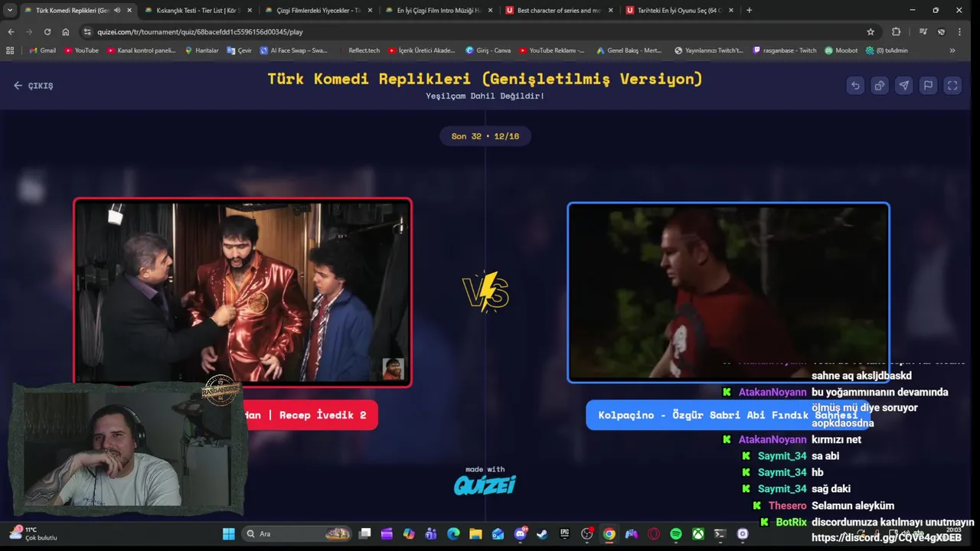The image size is (980, 551).
Task: Open Microsoft Copilot from the taskbar
Action: [x=408, y=533]
